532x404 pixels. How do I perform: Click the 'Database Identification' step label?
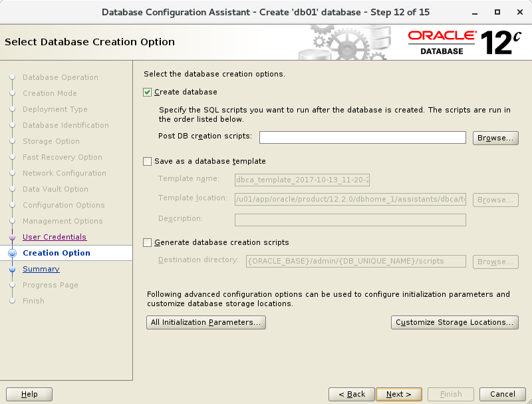point(66,125)
